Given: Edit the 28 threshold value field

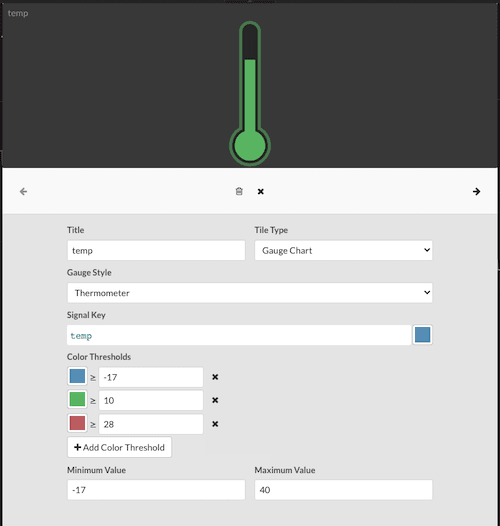Looking at the screenshot, I should [x=151, y=424].
